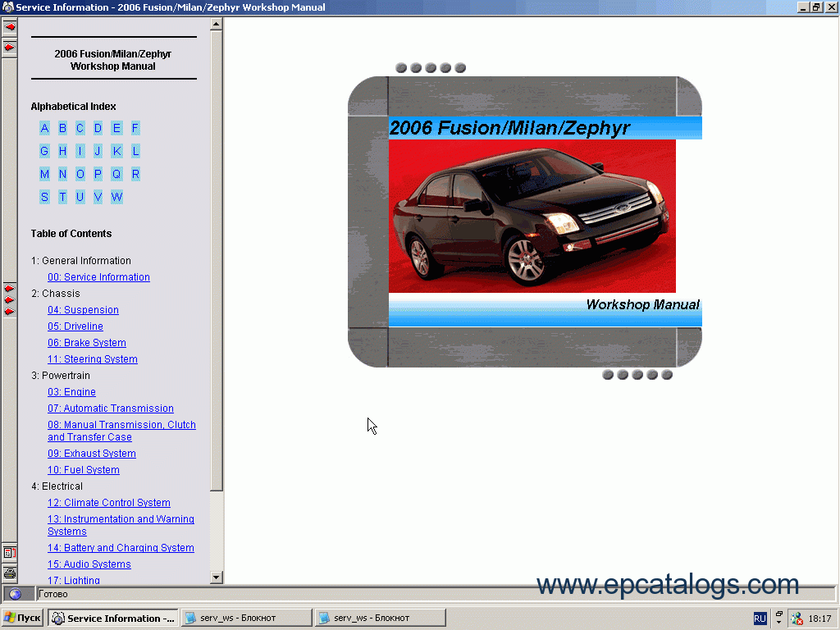Open 10: Fuel System section
The height and width of the screenshot is (630, 840).
pos(84,470)
